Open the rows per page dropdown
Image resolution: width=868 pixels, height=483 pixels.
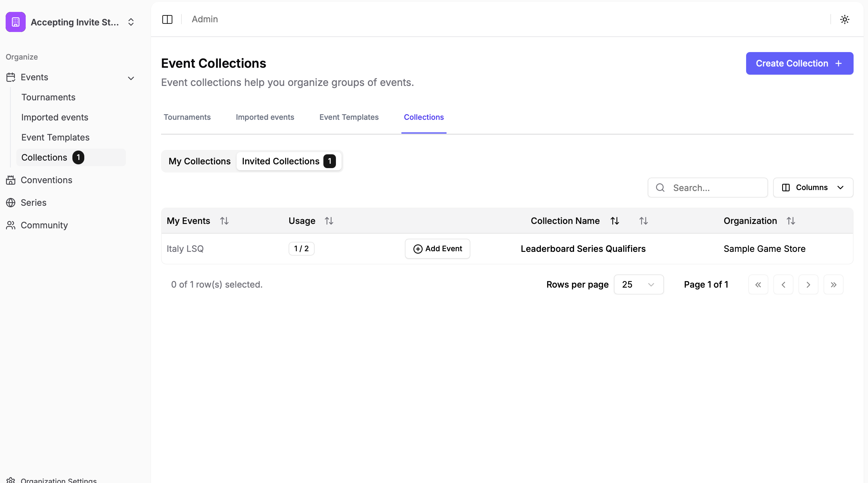638,284
